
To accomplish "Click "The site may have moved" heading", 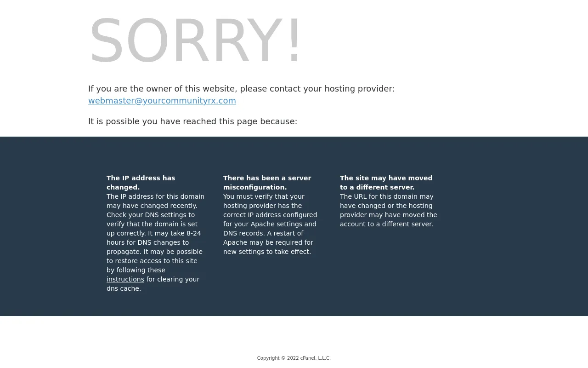I will pyautogui.click(x=386, y=178).
